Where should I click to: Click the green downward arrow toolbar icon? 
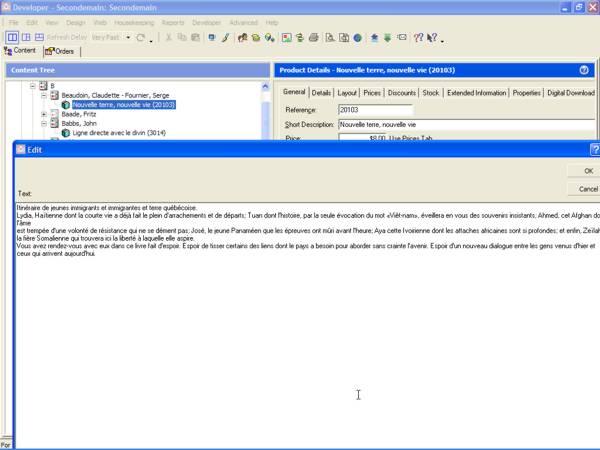(387, 37)
